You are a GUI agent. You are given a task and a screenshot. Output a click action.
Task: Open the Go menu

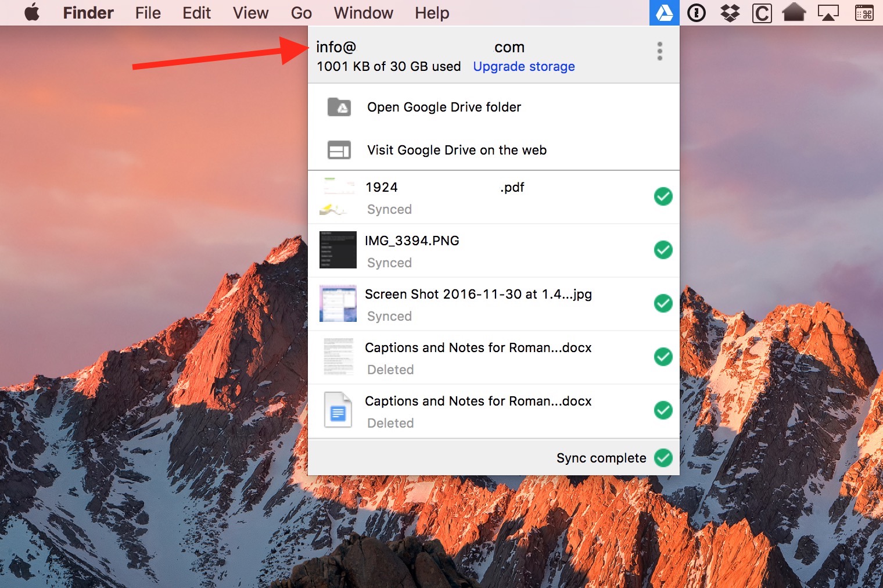[x=301, y=13]
